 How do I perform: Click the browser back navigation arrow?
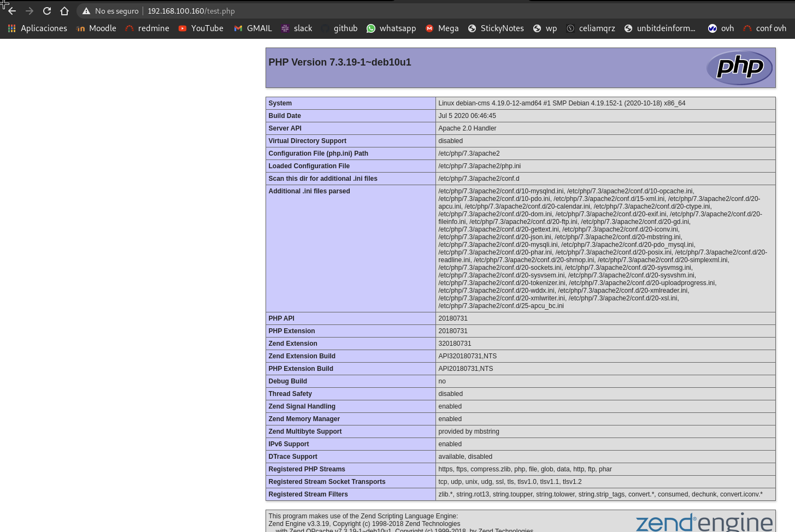coord(12,10)
